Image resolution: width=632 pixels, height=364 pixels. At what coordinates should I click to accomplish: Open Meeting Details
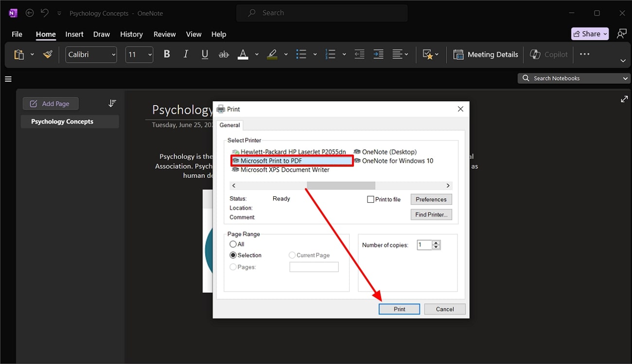tap(486, 54)
